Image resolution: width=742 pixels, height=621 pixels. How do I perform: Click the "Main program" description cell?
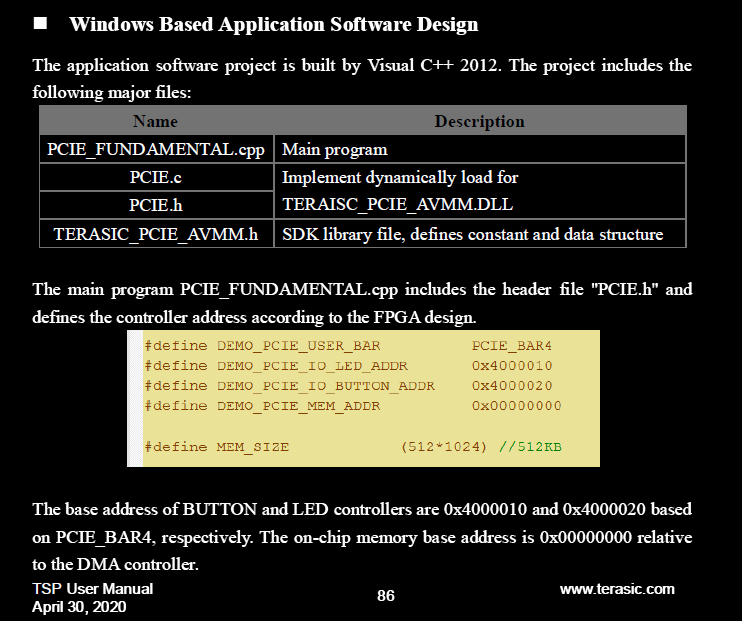(x=480, y=150)
